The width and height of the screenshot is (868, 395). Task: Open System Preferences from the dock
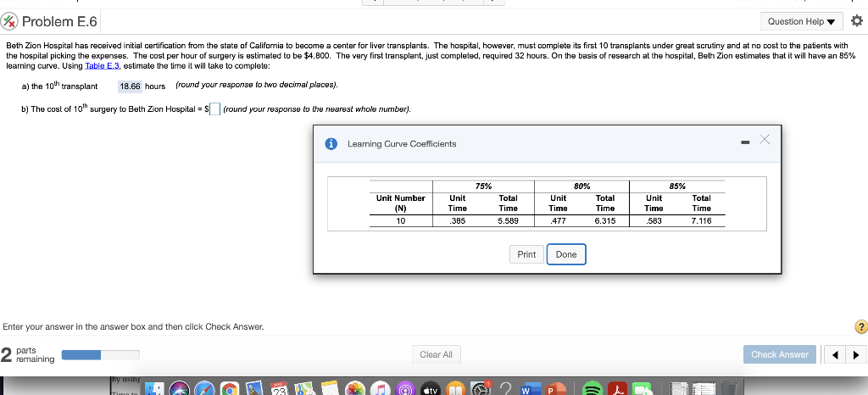pyautogui.click(x=481, y=388)
